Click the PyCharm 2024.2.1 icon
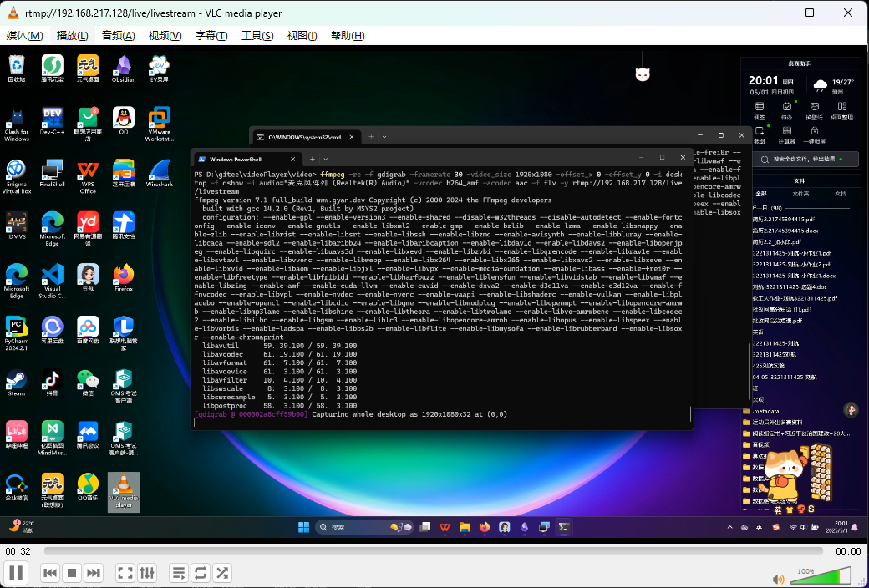The width and height of the screenshot is (869, 588). point(17,333)
